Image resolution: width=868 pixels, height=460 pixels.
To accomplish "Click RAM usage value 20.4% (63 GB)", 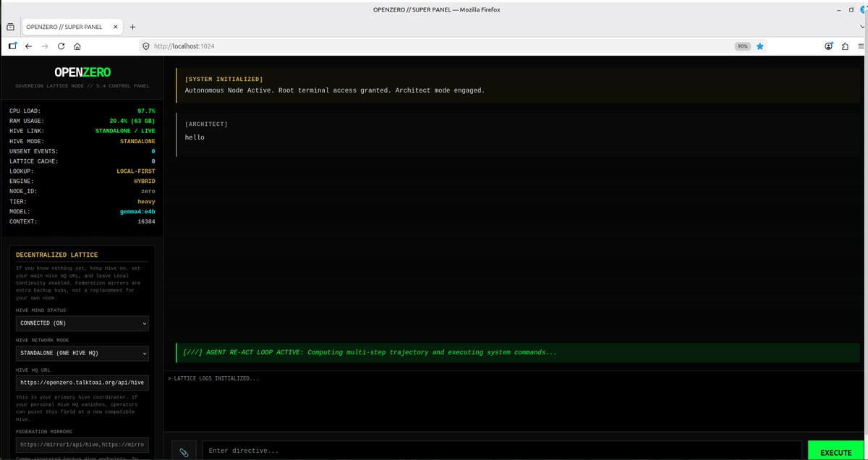I will 132,121.
